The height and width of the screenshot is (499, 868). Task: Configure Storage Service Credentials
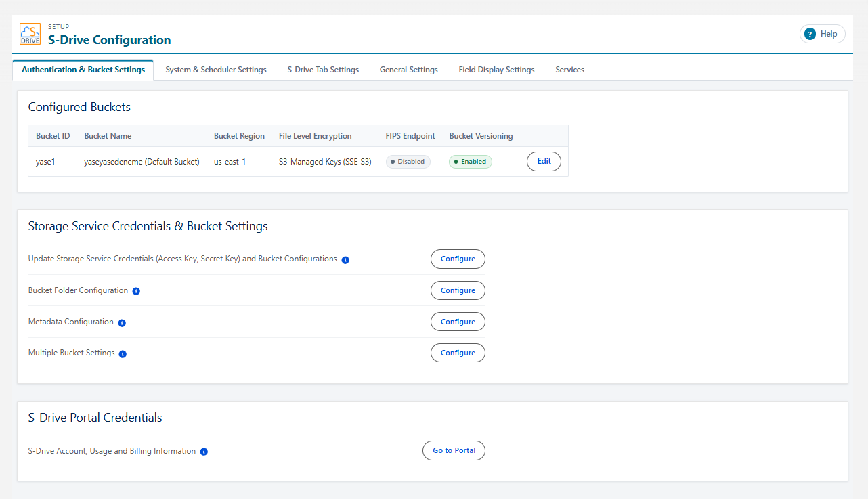click(458, 259)
